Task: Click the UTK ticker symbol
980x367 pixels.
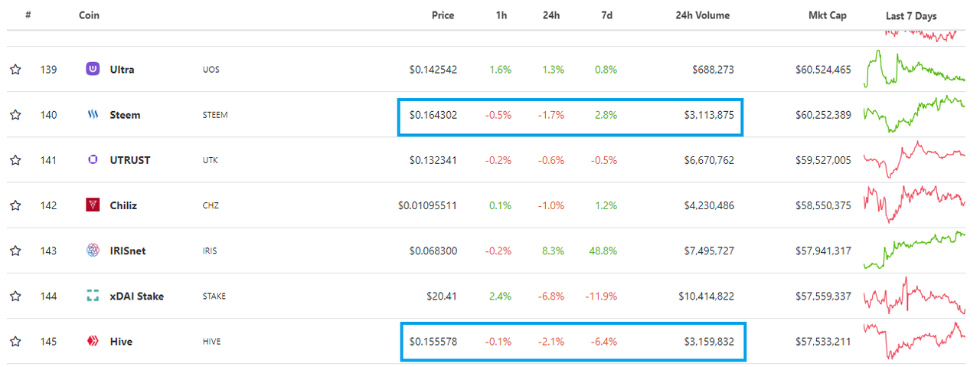Action: [x=211, y=160]
